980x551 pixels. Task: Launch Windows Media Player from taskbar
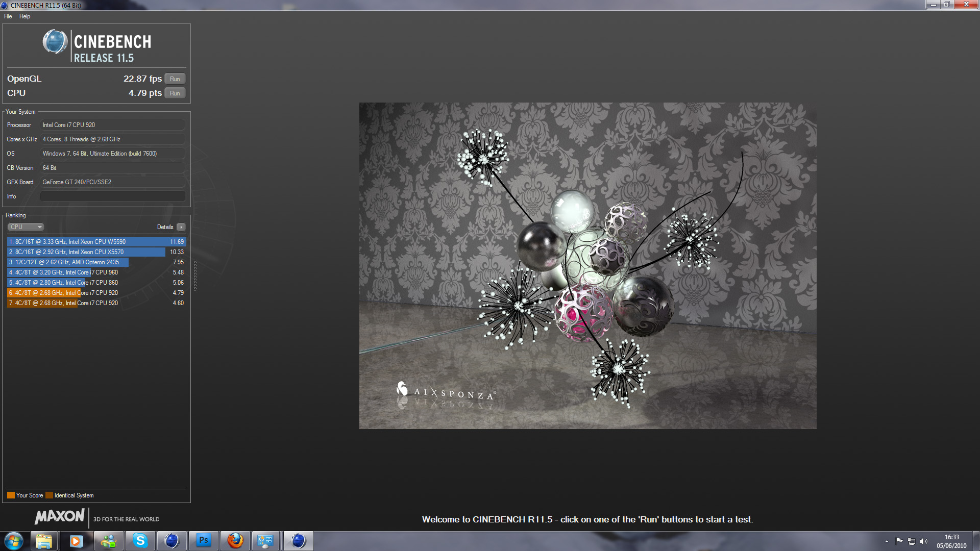[x=76, y=541]
